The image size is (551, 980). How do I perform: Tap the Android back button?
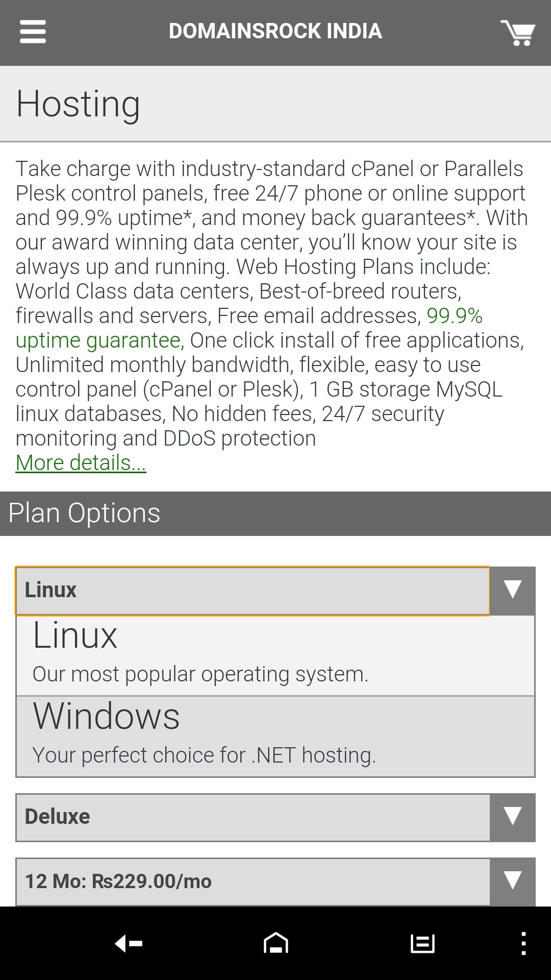click(x=129, y=943)
